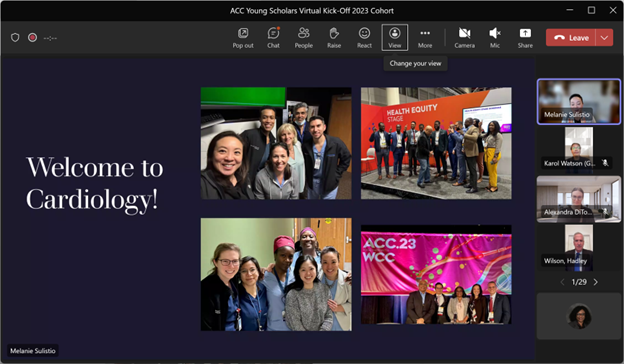Unmute the Mic
The width and height of the screenshot is (624, 364).
point(495,38)
